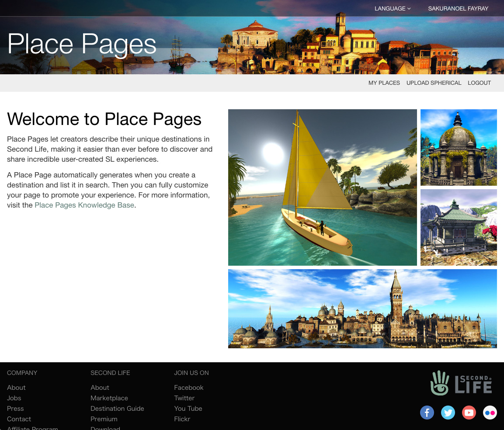Click the Marketplace link under SECOND LIFE

[x=109, y=398]
